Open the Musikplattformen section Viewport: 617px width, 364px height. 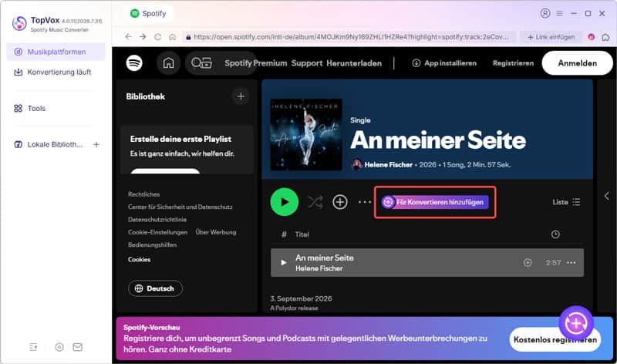(x=56, y=52)
